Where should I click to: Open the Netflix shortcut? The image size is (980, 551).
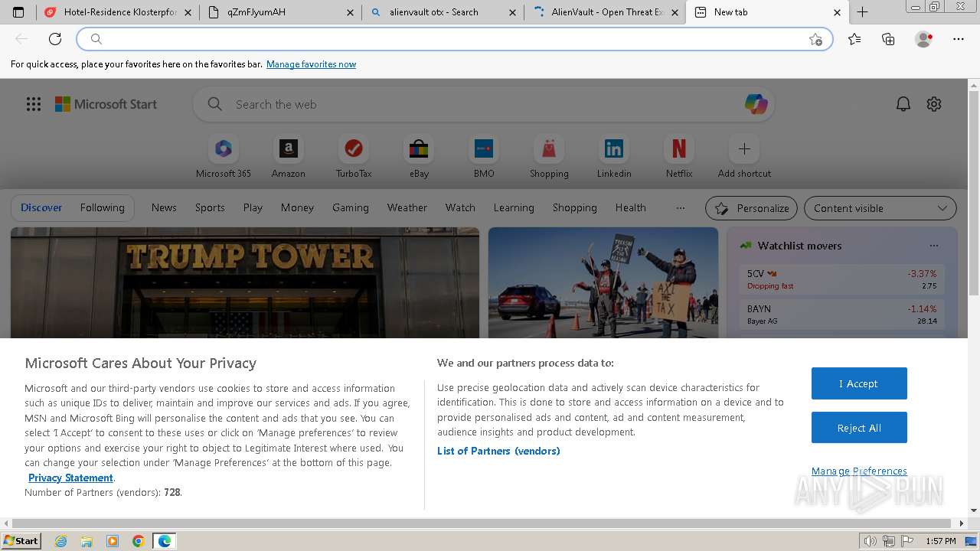(x=679, y=156)
